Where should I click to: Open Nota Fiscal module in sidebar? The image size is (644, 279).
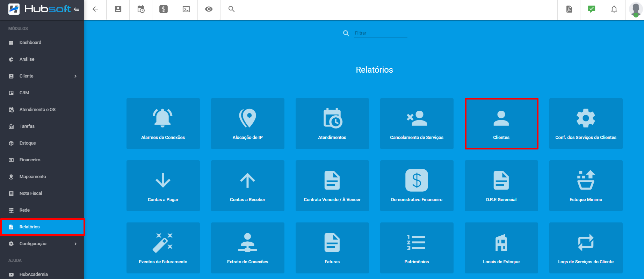click(x=42, y=193)
